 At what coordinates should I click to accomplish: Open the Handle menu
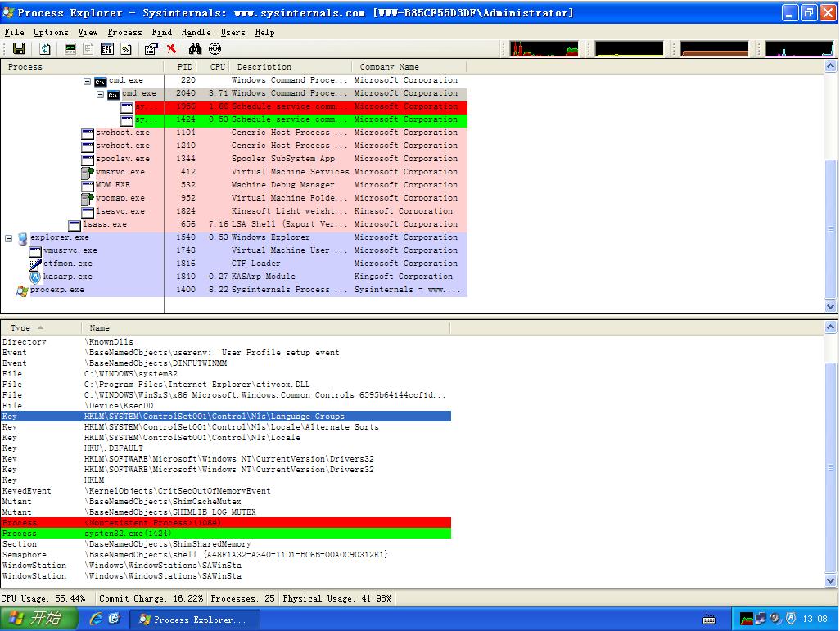point(196,32)
